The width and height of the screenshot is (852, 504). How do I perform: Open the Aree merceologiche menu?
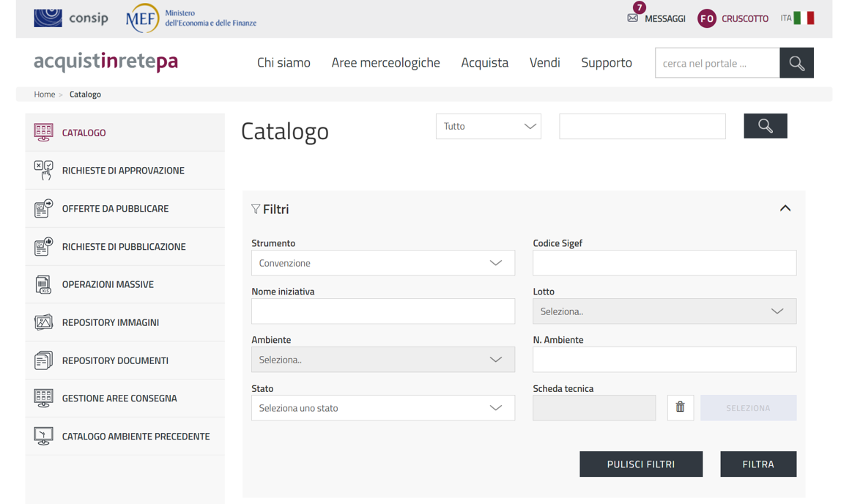click(x=385, y=63)
